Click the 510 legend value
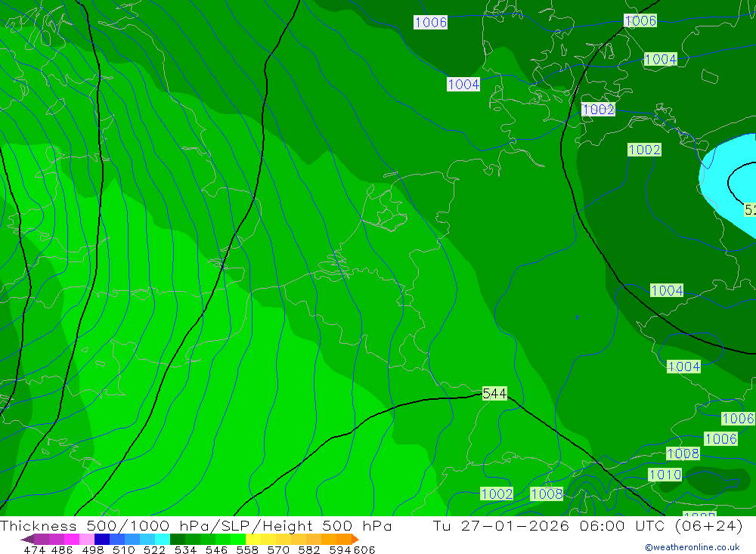 pos(124,550)
